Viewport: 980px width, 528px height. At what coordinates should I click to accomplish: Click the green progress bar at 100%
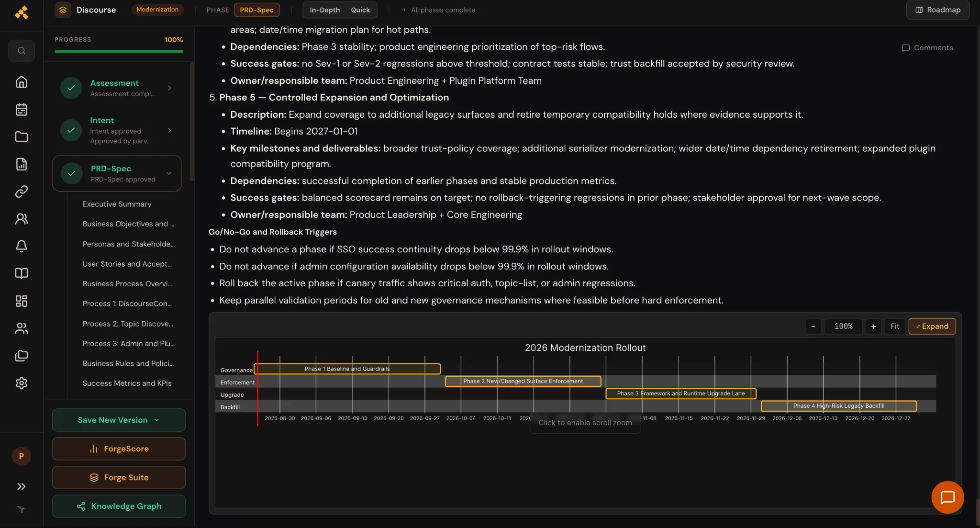pos(119,52)
